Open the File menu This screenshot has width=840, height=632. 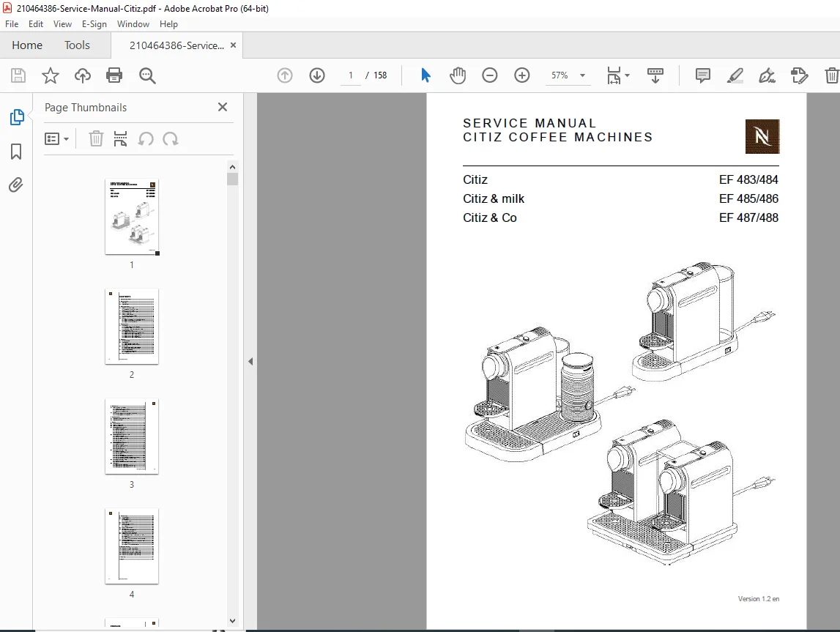12,24
